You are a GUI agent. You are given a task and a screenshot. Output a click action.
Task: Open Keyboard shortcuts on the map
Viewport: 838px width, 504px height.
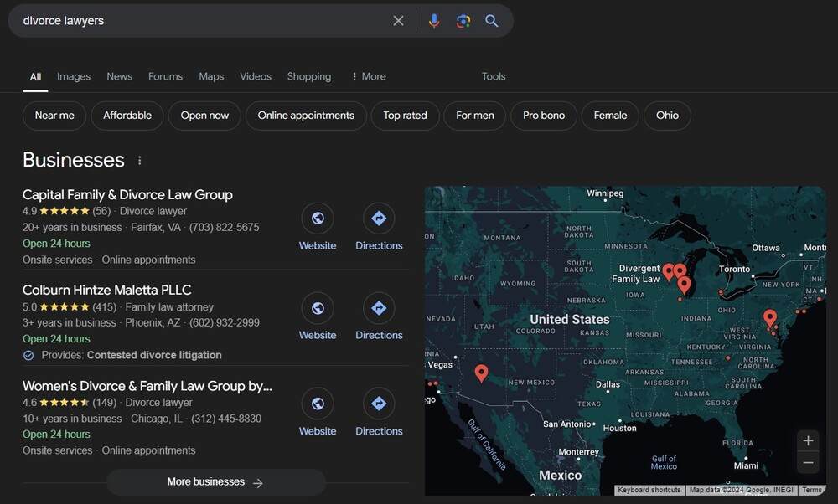(649, 490)
